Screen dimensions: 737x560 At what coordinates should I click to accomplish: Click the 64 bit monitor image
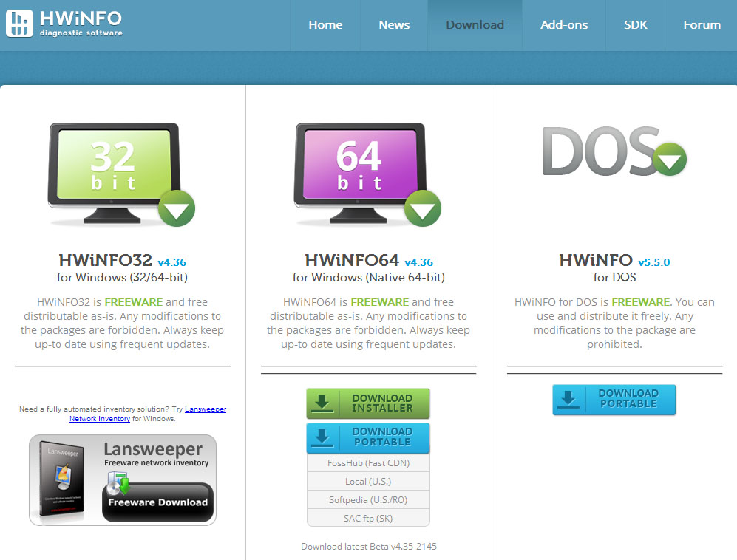(367, 174)
